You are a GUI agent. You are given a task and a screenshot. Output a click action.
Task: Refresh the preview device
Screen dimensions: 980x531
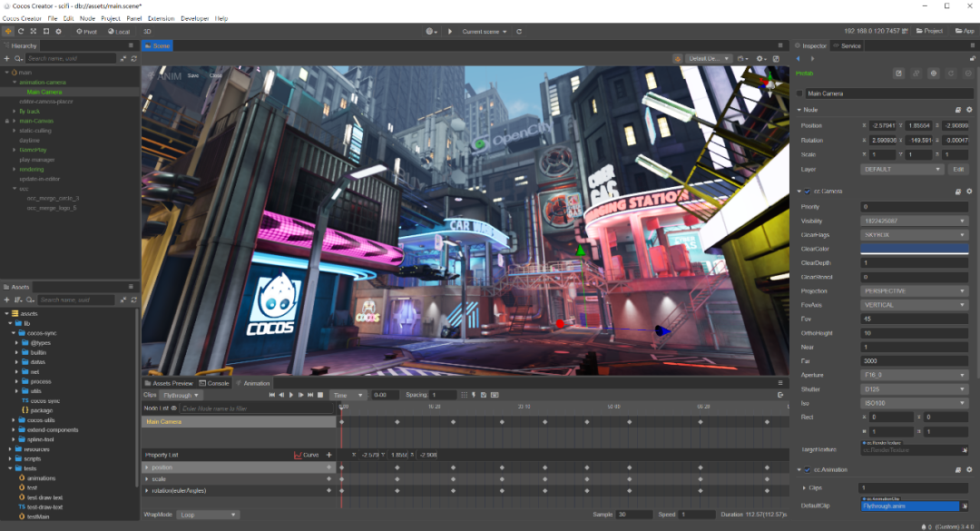click(x=519, y=31)
